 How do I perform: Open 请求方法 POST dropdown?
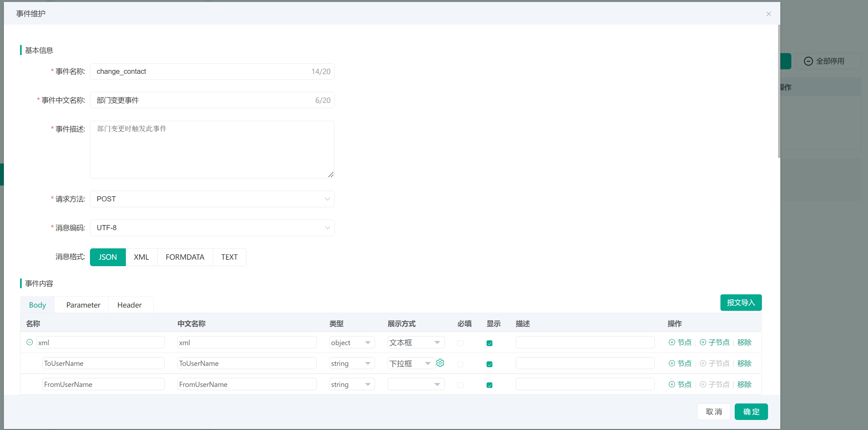point(212,199)
